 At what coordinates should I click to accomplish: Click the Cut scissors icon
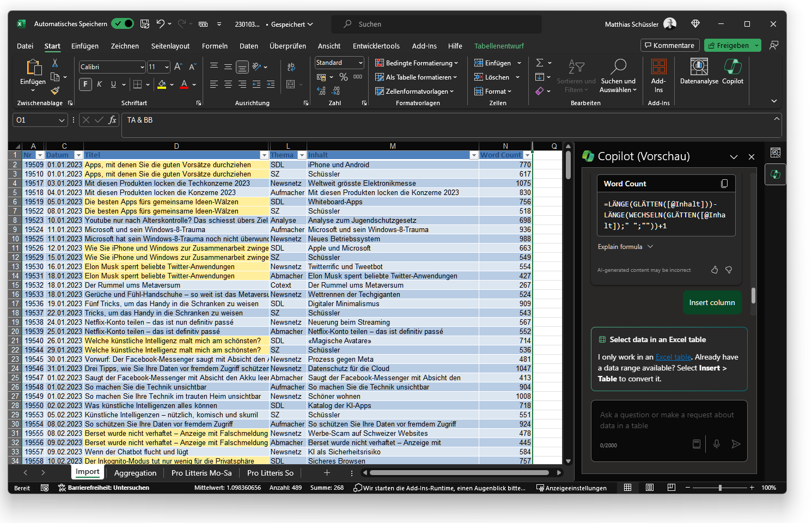point(55,63)
